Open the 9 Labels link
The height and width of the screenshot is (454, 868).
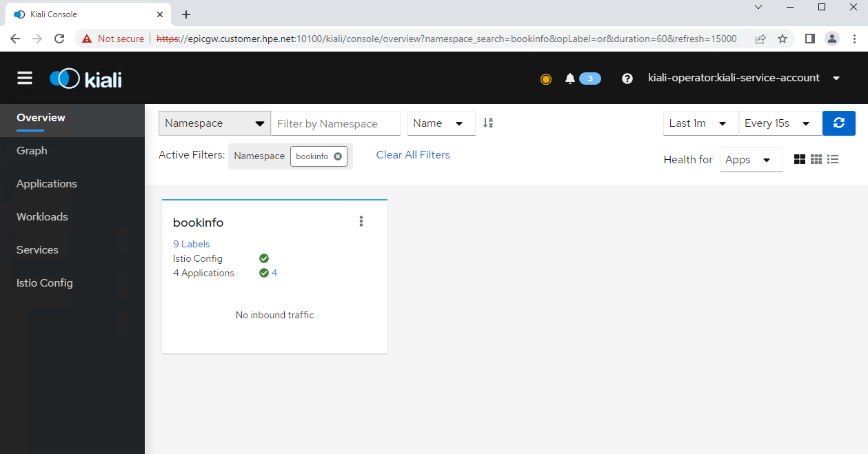tap(191, 244)
